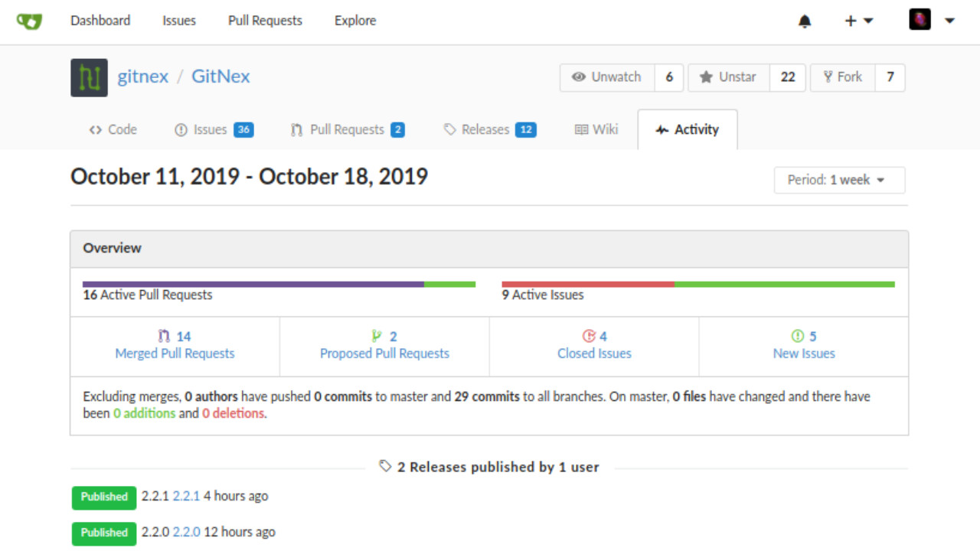Screen dimensions: 980x551
Task: Click the Active Pull Requests progress bar
Action: coord(279,284)
